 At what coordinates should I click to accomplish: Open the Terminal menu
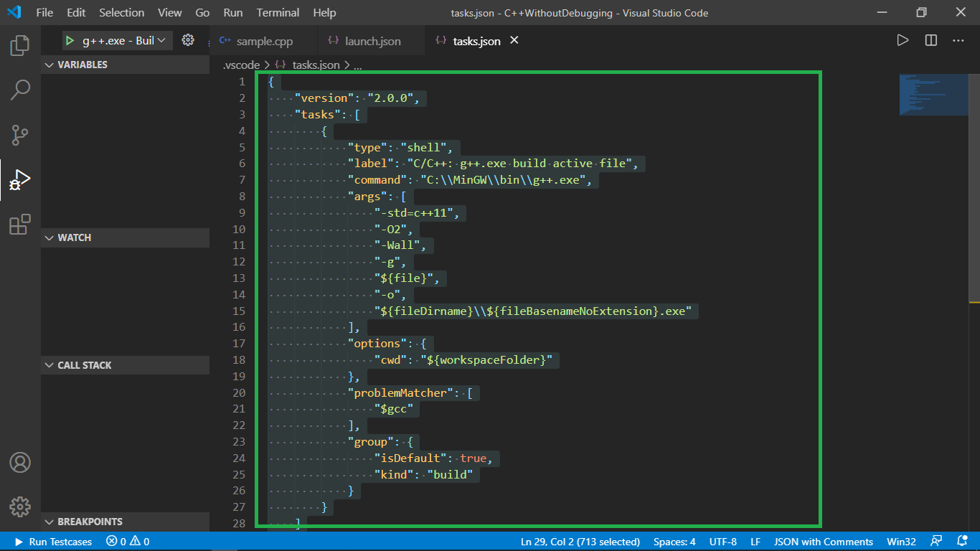[x=278, y=12]
